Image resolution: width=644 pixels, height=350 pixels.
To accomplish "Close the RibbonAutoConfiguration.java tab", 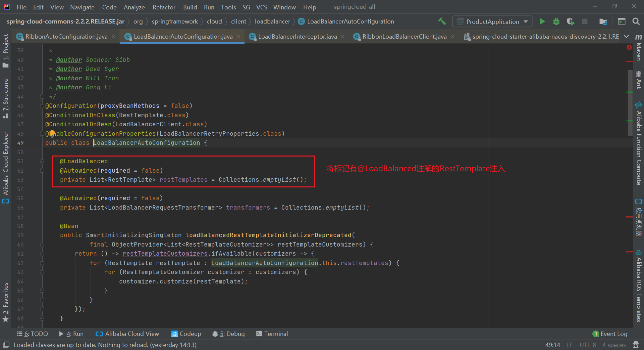I will coord(114,36).
